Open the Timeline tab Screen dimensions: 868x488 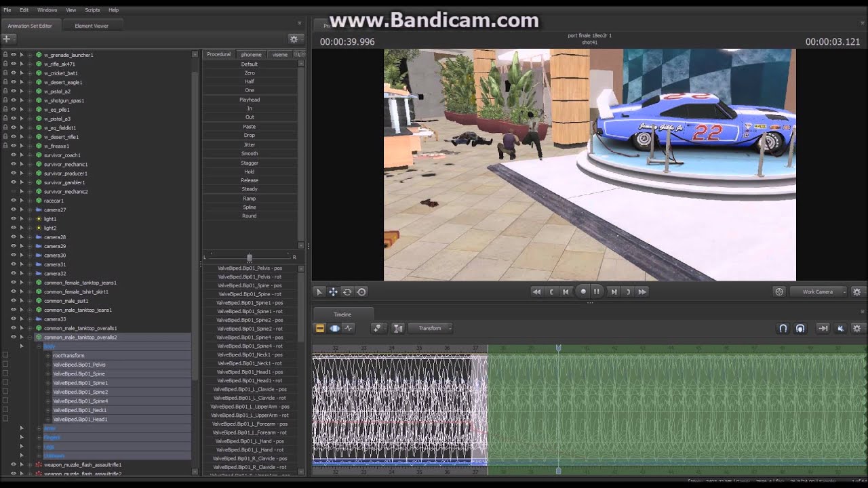(342, 314)
